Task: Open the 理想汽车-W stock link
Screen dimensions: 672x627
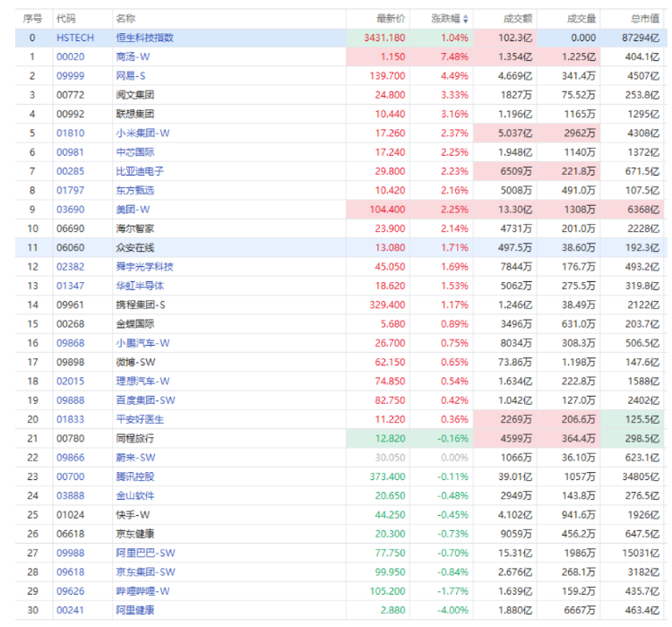Action: pos(142,381)
